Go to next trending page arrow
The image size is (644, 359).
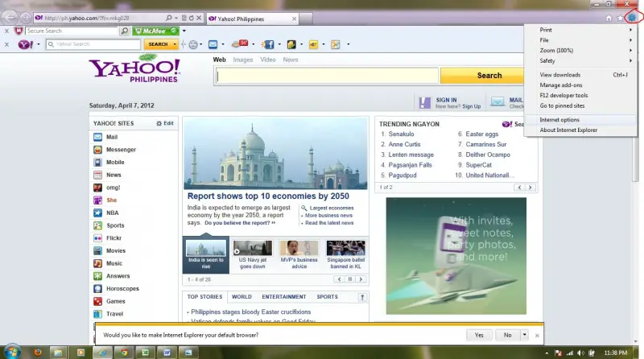[530, 188]
